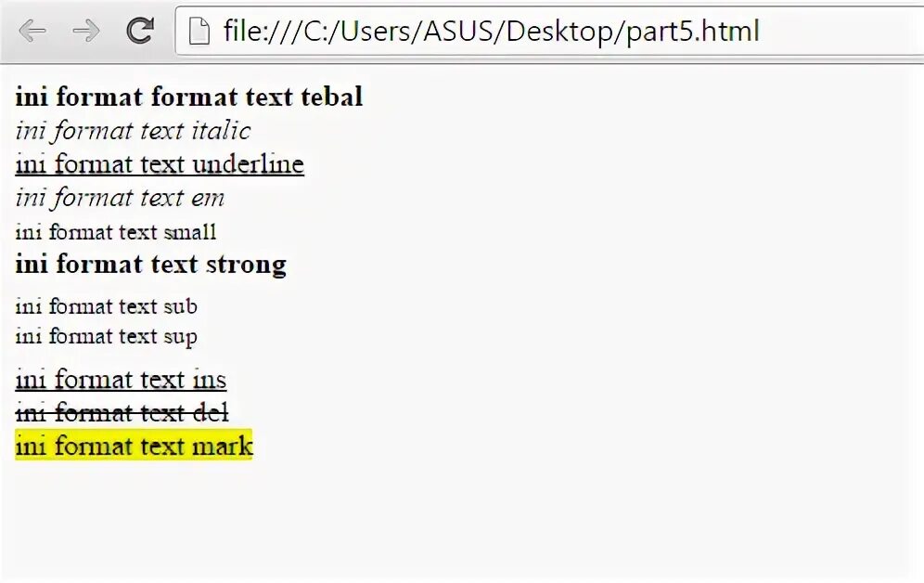924x583 pixels.
Task: Click the strikethrough word 'del'
Action: (x=211, y=412)
